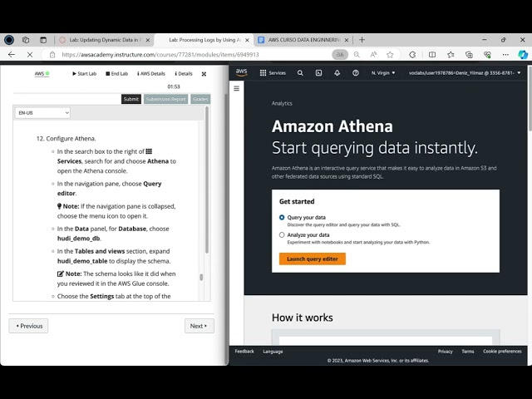Screen dimensions: 532x399
Task: Click End Lab
Action: (x=116, y=74)
